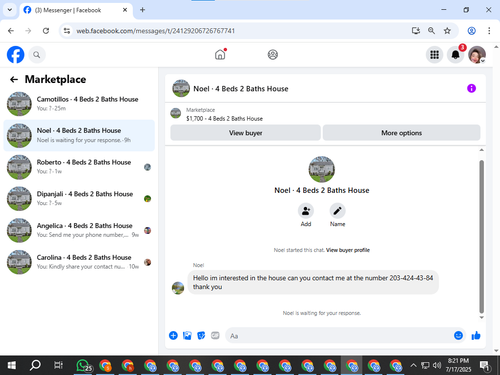The height and width of the screenshot is (375, 500).
Task: Open the profile circle icon in top navigation
Action: (x=273, y=54)
